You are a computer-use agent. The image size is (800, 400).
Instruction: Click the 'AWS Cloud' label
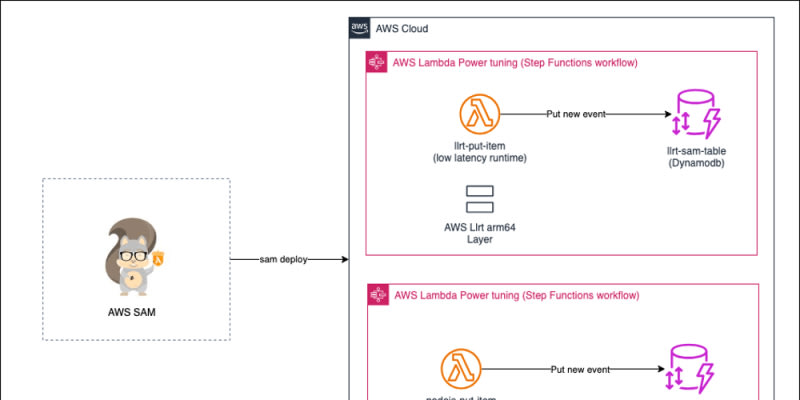tap(403, 29)
